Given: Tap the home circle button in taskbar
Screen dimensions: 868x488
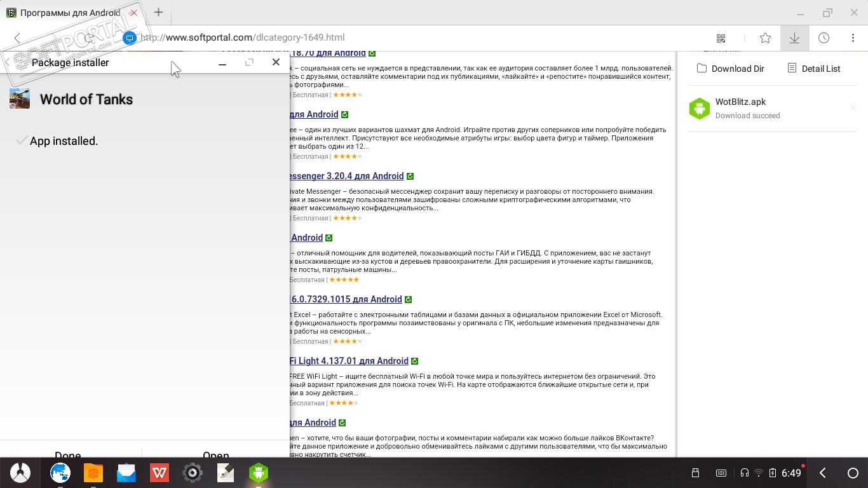Looking at the screenshot, I should [x=853, y=473].
